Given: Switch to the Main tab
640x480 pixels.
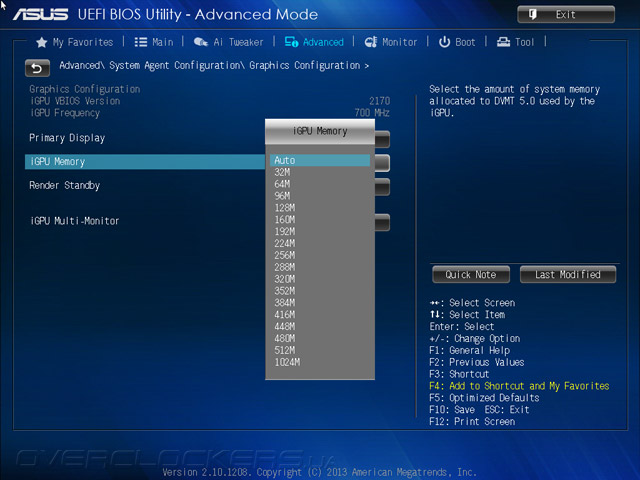Looking at the screenshot, I should click(154, 42).
